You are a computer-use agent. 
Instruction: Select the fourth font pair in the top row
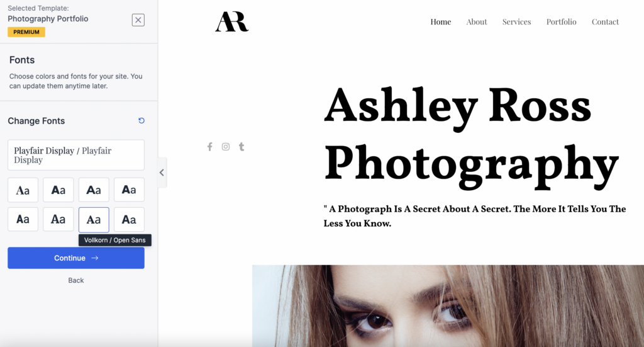(129, 190)
